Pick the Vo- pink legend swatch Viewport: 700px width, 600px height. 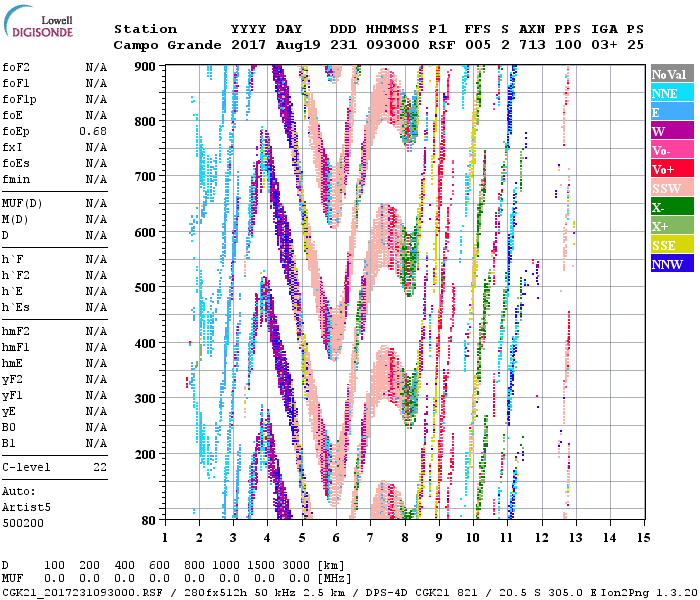click(x=672, y=151)
